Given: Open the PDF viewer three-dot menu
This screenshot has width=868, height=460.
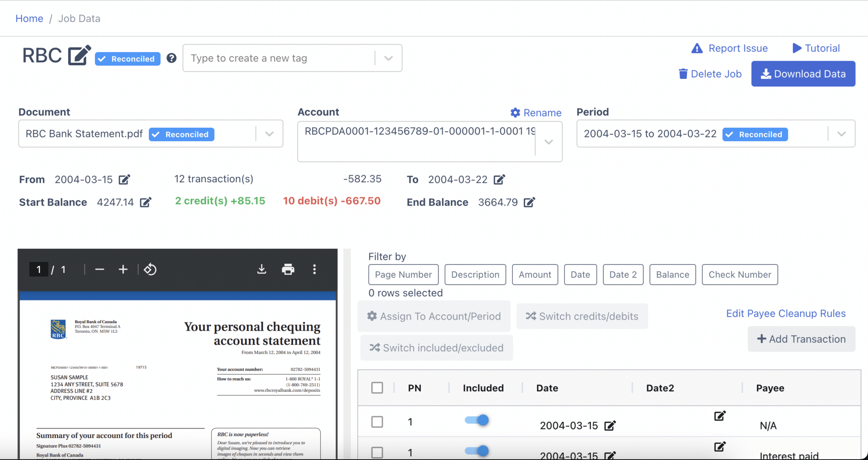Looking at the screenshot, I should click(x=314, y=269).
